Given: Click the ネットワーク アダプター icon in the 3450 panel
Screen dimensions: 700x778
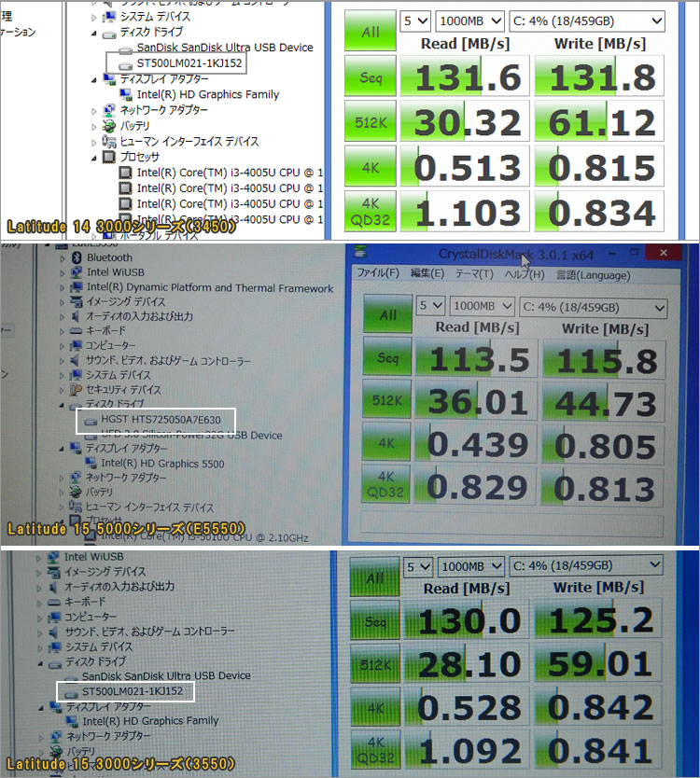Looking at the screenshot, I should (109, 110).
